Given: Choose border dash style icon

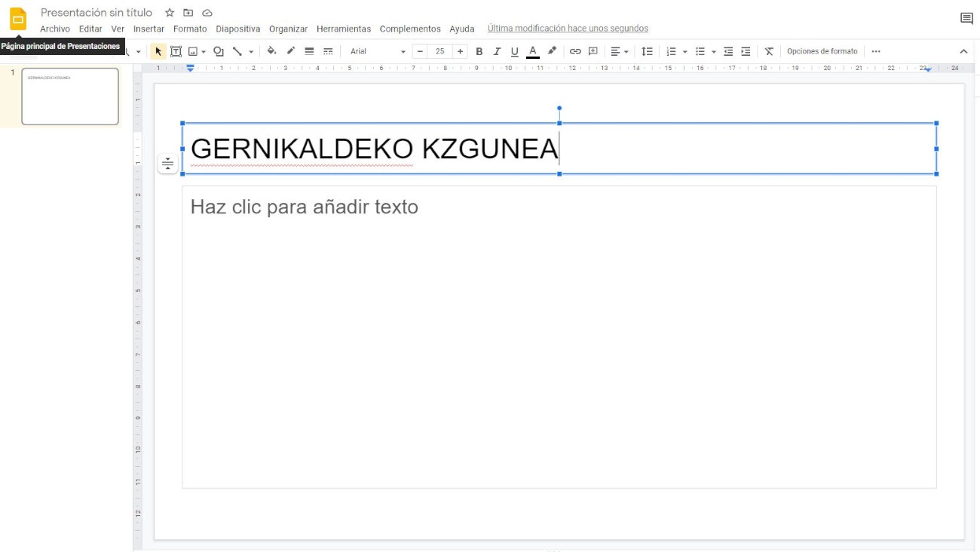Looking at the screenshot, I should tap(328, 51).
